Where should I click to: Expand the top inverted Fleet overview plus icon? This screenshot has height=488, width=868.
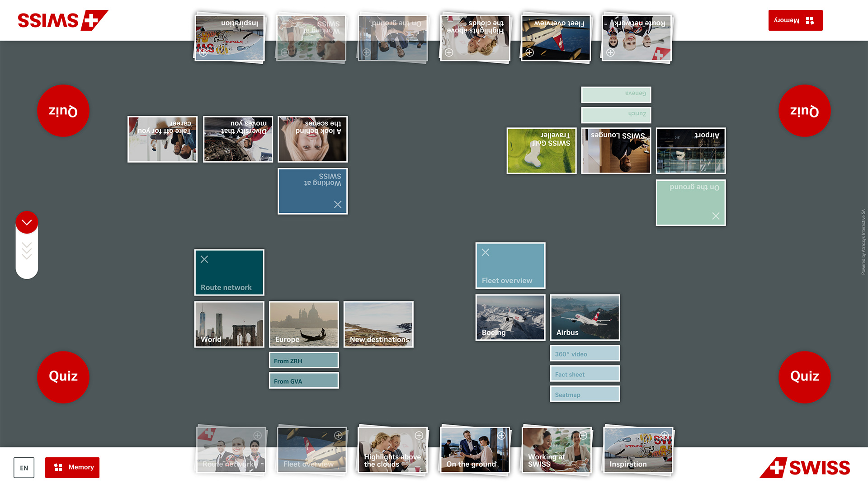click(x=530, y=53)
